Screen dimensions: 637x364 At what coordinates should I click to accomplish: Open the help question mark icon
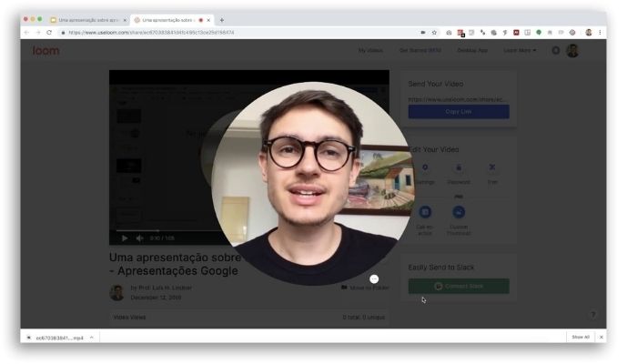(593, 315)
